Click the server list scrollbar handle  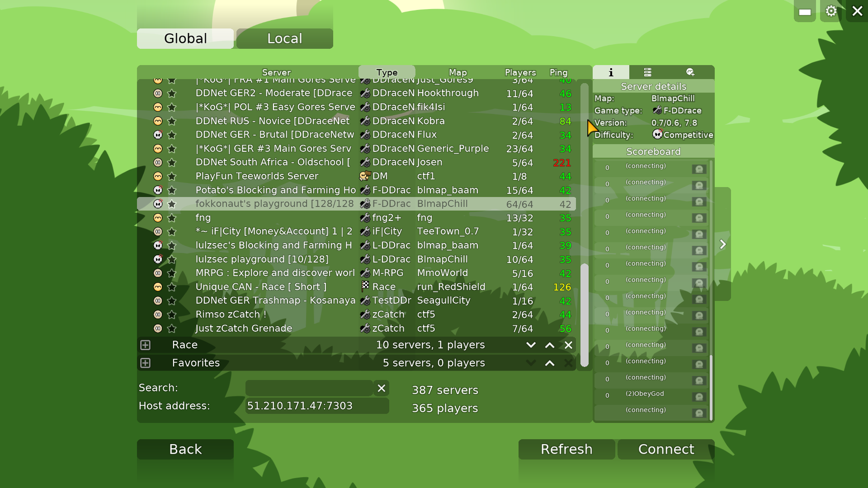585,315
